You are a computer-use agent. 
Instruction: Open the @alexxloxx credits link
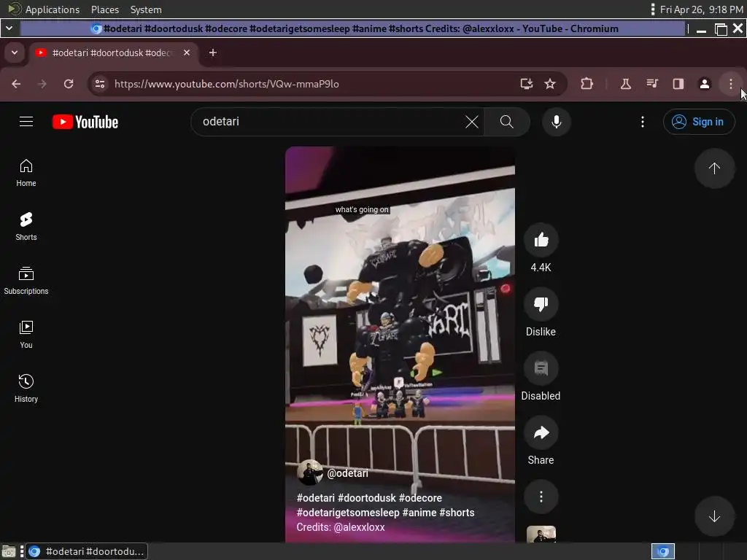359,528
